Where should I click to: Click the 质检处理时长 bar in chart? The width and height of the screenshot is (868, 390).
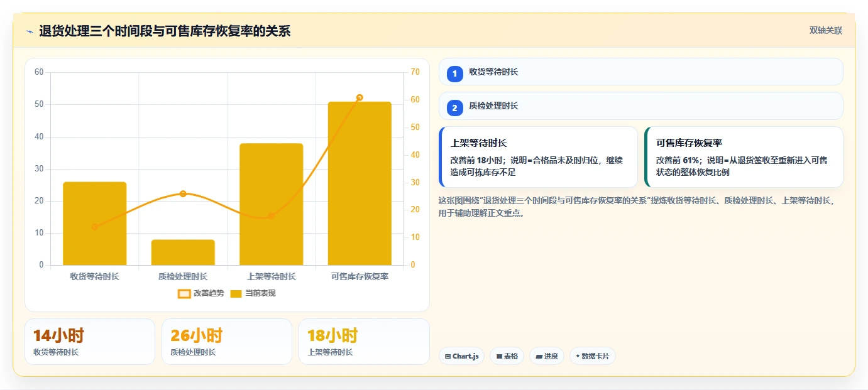tap(183, 252)
